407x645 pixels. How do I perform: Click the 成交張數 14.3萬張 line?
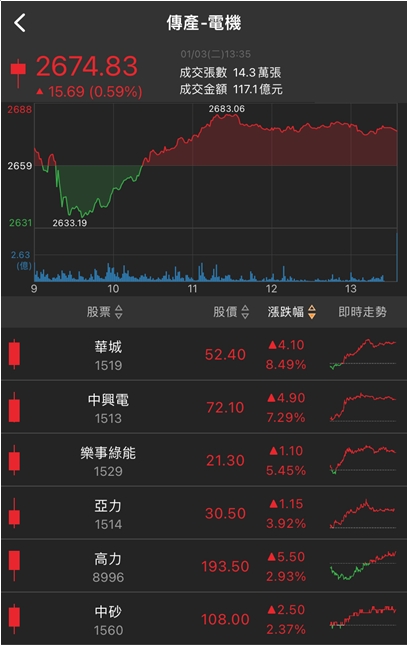[x=230, y=73]
